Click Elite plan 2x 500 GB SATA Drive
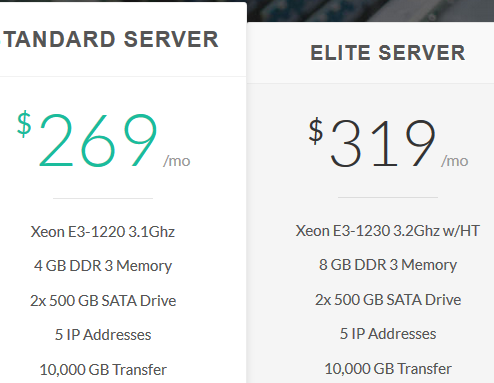494x383 pixels. (388, 300)
